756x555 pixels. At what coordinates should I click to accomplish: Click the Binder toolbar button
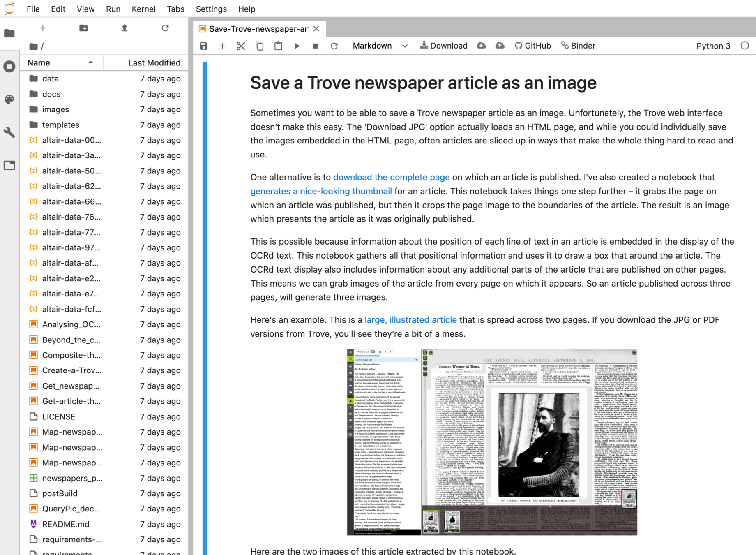tap(578, 46)
